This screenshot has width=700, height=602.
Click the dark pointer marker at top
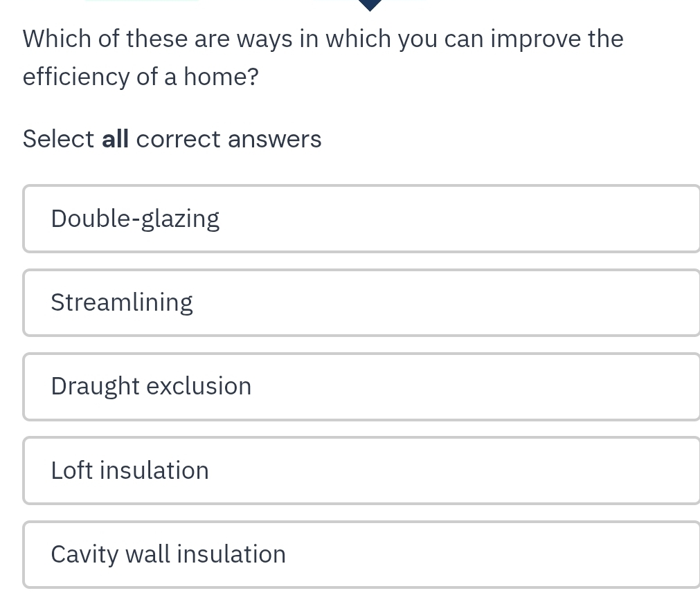pos(370,5)
